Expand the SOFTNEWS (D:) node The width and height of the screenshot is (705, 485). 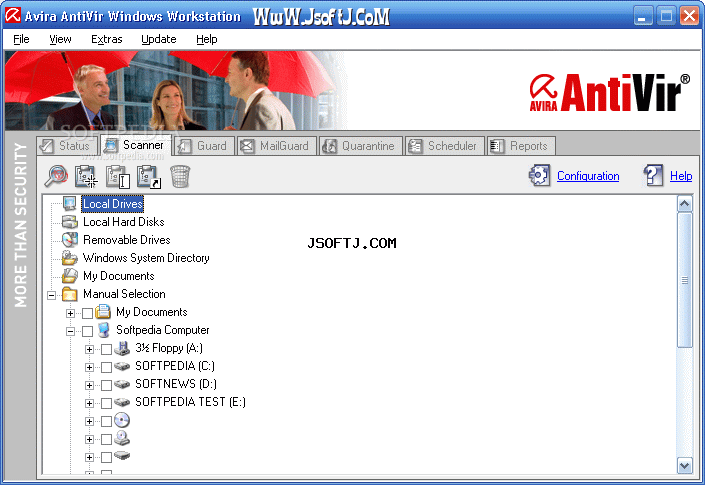pos(89,385)
